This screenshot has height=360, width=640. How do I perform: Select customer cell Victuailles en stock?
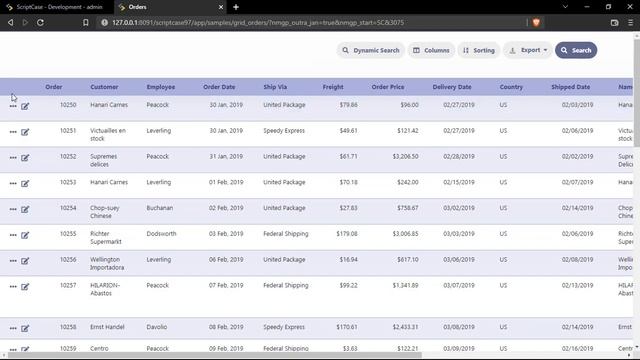pyautogui.click(x=108, y=135)
